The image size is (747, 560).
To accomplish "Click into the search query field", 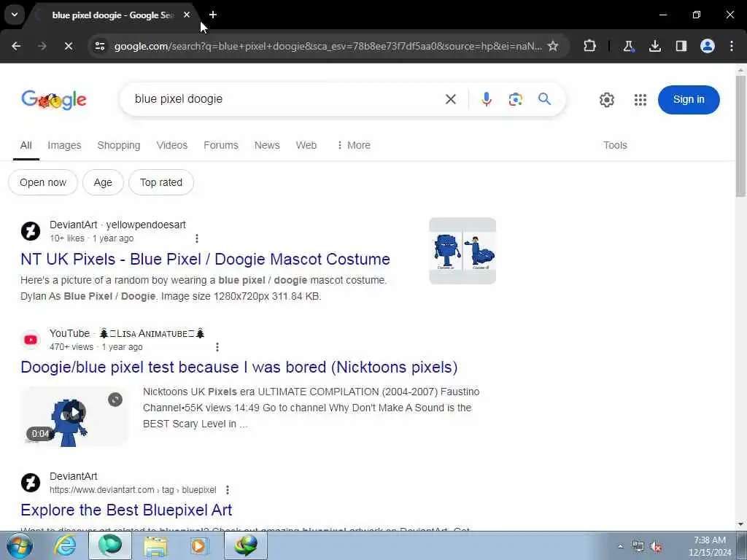I will [x=286, y=99].
